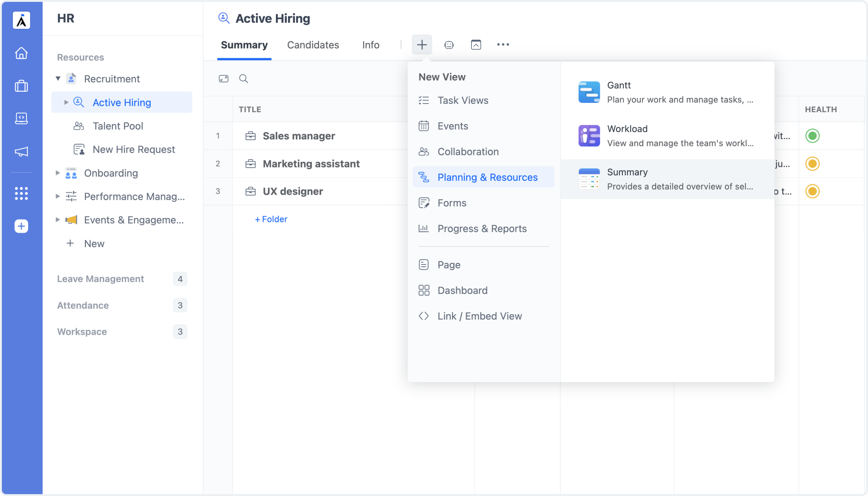Choose Page in New View menu
The height and width of the screenshot is (496, 868).
483,265
